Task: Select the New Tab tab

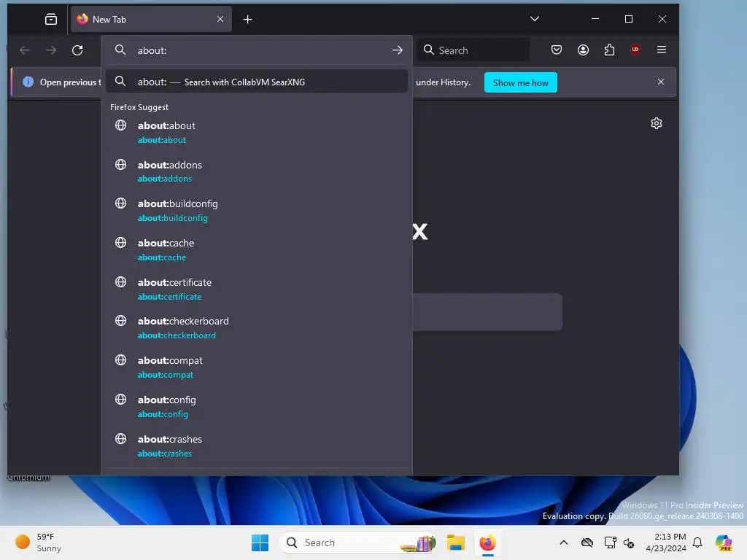Action: click(151, 19)
